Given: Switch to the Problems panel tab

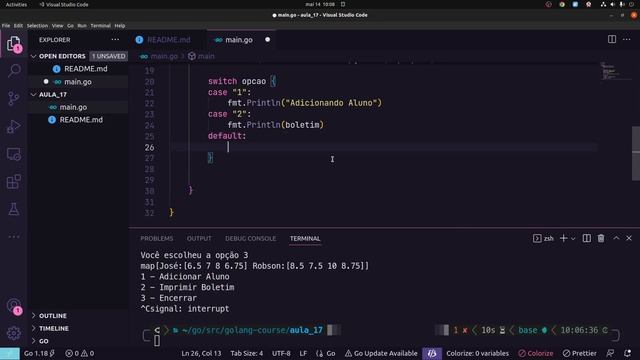Looking at the screenshot, I should click(x=157, y=238).
